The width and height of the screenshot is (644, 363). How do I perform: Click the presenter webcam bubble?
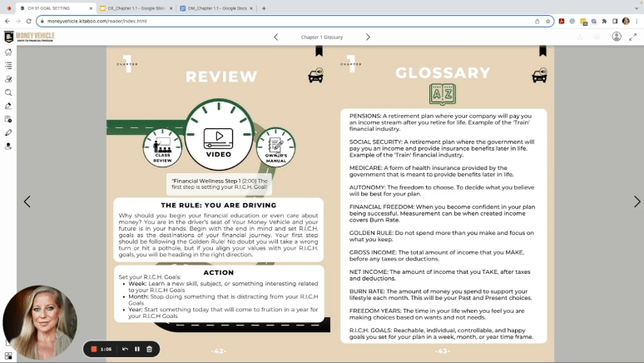(40, 322)
